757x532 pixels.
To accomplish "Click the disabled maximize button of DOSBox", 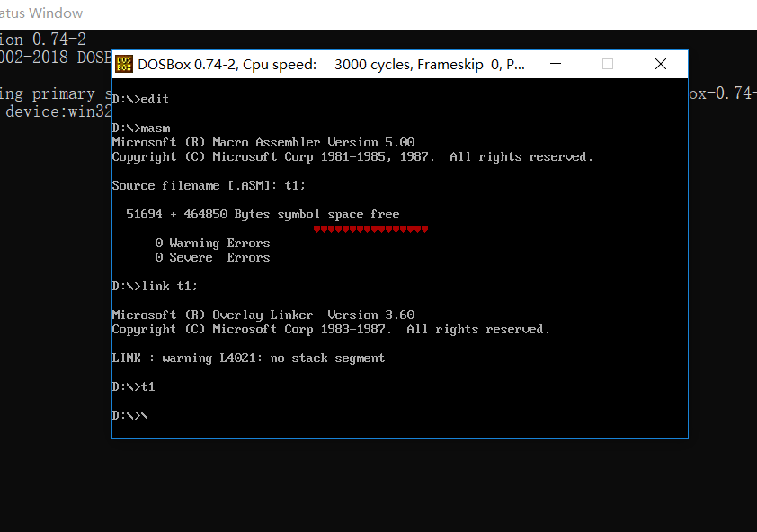I will point(608,64).
